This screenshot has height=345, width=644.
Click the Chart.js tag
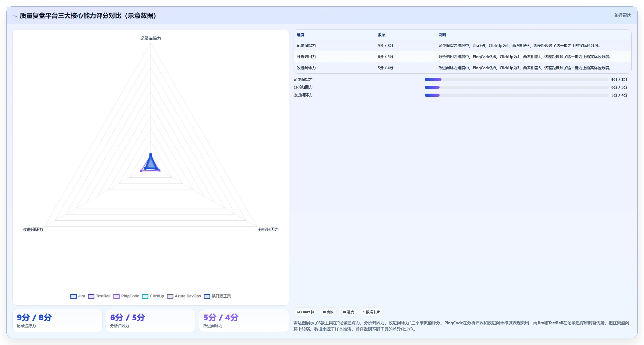coord(305,312)
